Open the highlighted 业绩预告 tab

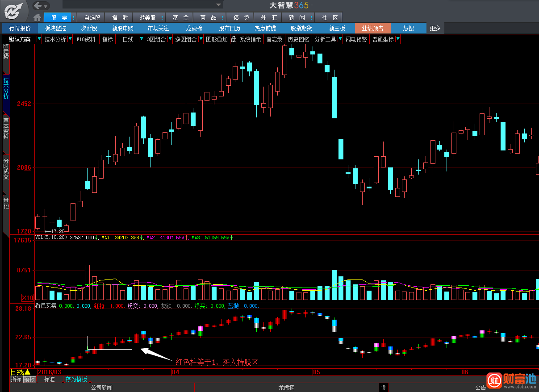[372, 28]
